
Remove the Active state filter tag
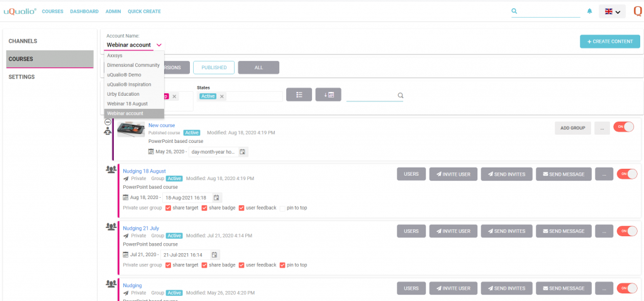click(222, 96)
